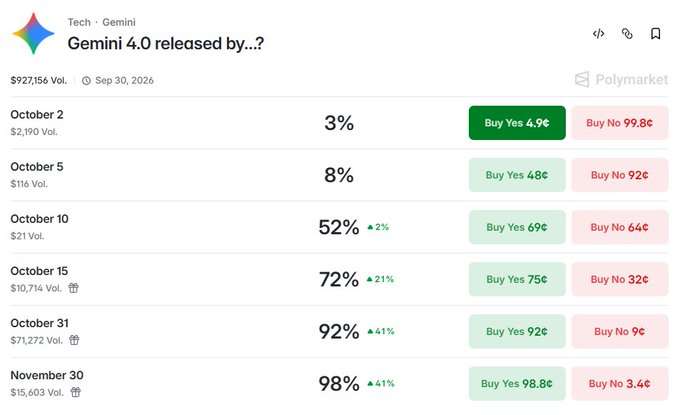680x415 pixels.
Task: Click the embed code icon
Action: click(x=598, y=34)
